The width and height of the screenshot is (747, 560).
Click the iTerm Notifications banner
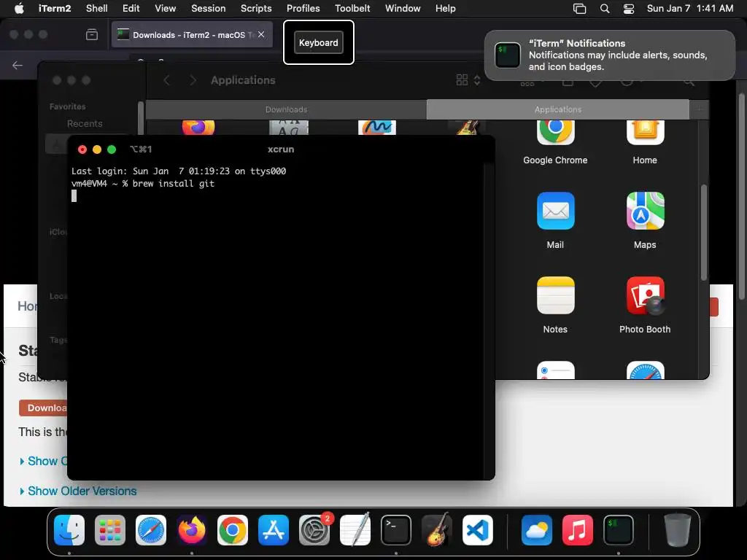pyautogui.click(x=610, y=55)
